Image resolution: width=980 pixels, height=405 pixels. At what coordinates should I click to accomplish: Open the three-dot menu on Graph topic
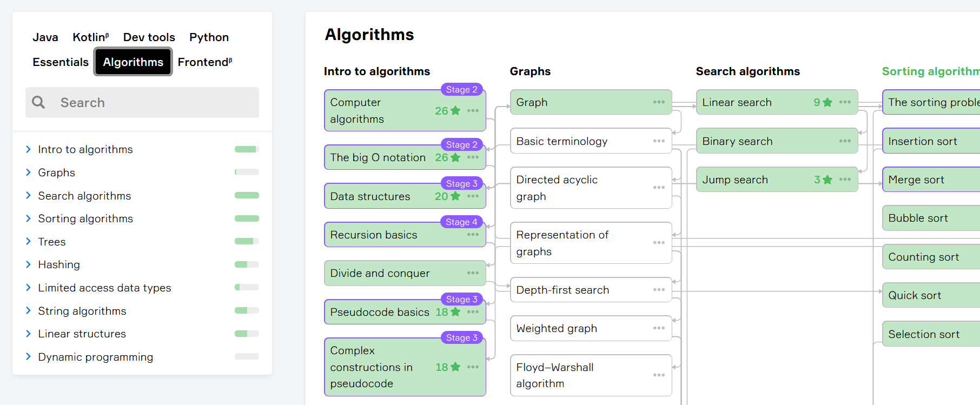tap(659, 102)
